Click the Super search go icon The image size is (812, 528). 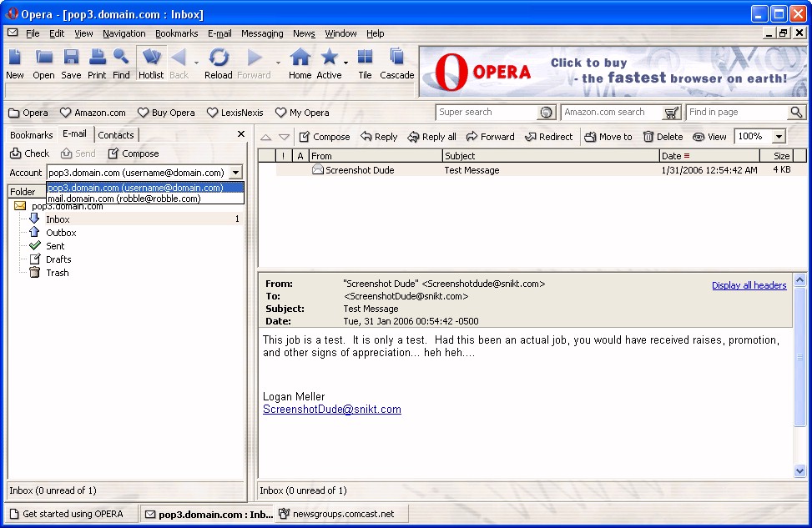pos(547,113)
